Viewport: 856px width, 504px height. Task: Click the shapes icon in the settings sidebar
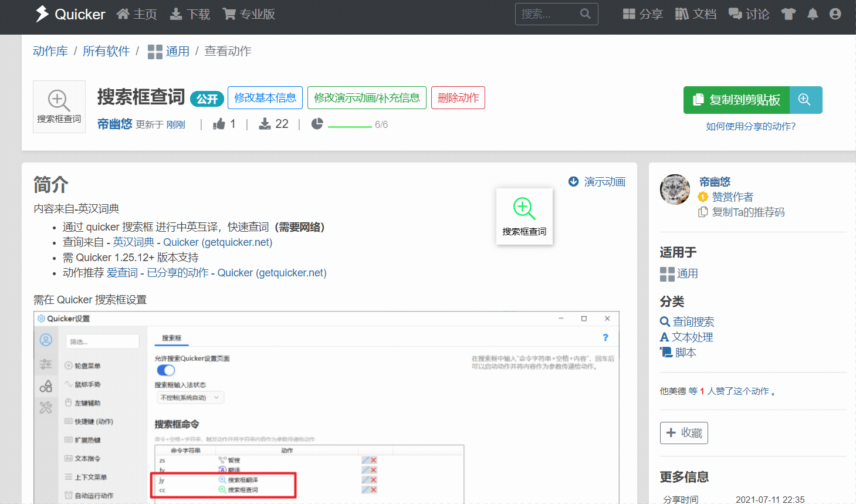point(46,386)
